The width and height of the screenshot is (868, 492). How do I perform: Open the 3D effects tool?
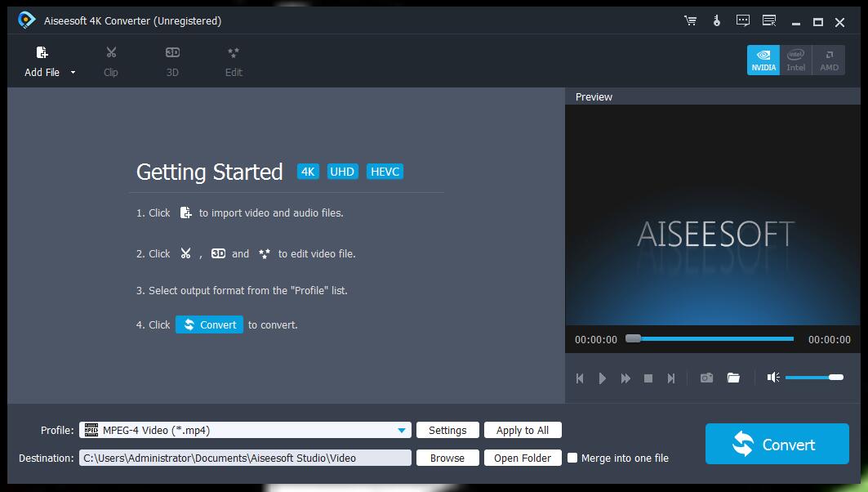(x=171, y=60)
